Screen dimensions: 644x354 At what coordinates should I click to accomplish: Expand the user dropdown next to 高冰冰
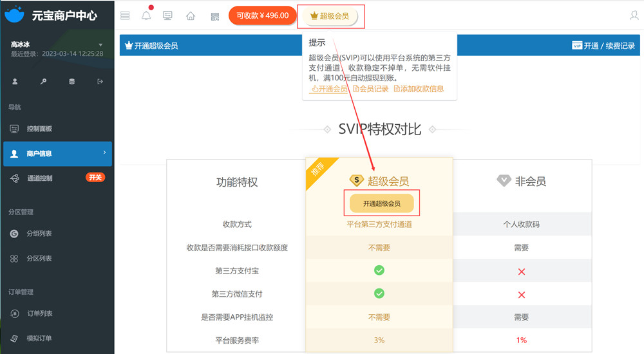(100, 45)
